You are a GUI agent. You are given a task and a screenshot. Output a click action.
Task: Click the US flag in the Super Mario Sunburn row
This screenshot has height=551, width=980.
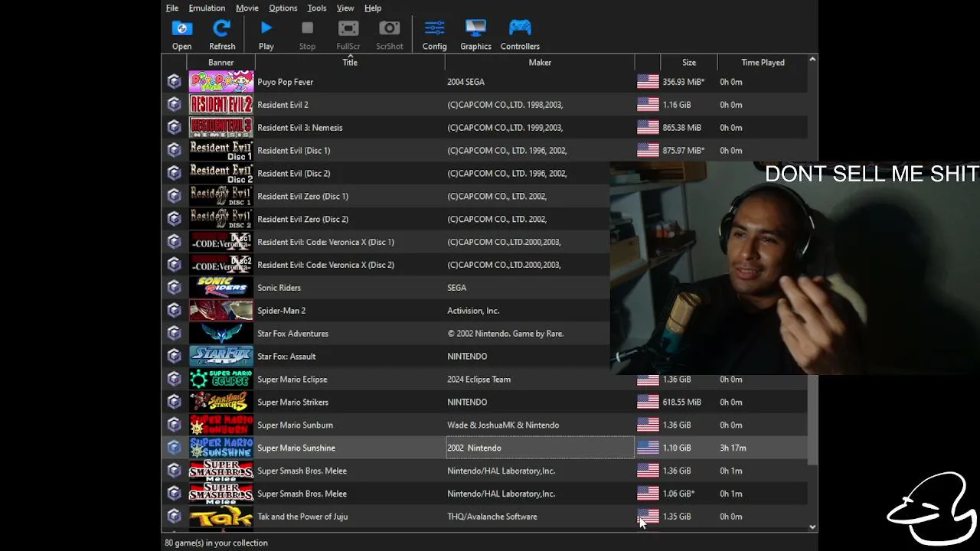pyautogui.click(x=648, y=425)
